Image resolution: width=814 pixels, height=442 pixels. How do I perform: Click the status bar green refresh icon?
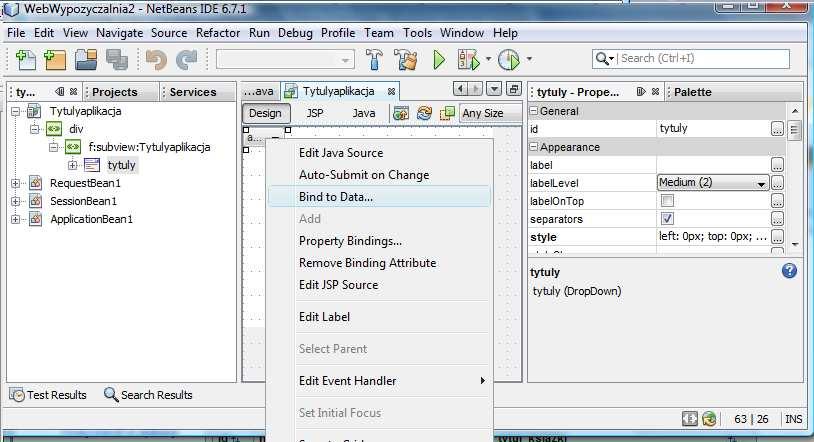(x=709, y=419)
